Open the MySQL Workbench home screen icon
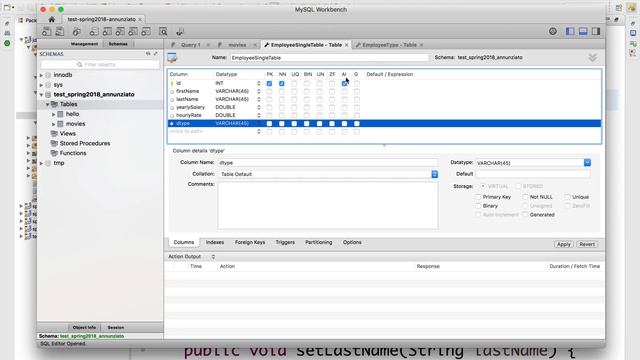Screen dimensions: 640x360 tap(51, 19)
